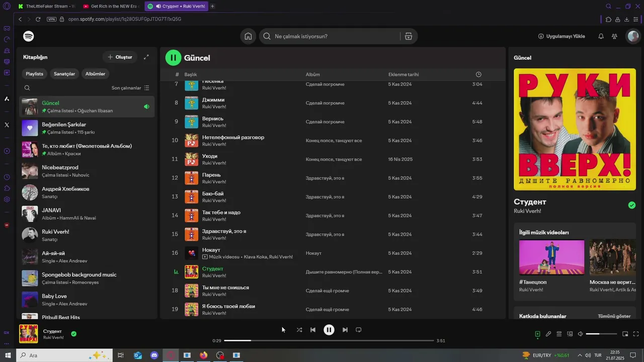Filter the library by Albümler

tap(95, 74)
